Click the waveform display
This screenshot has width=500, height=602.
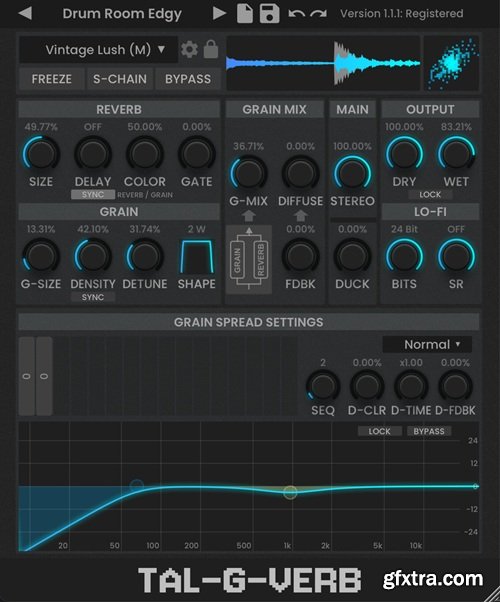[x=323, y=63]
